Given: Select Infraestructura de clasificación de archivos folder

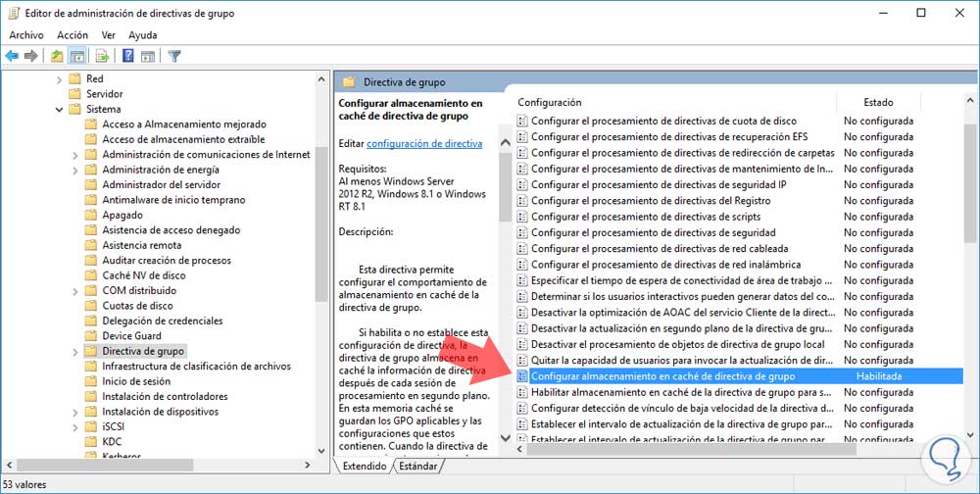Looking at the screenshot, I should tap(196, 367).
